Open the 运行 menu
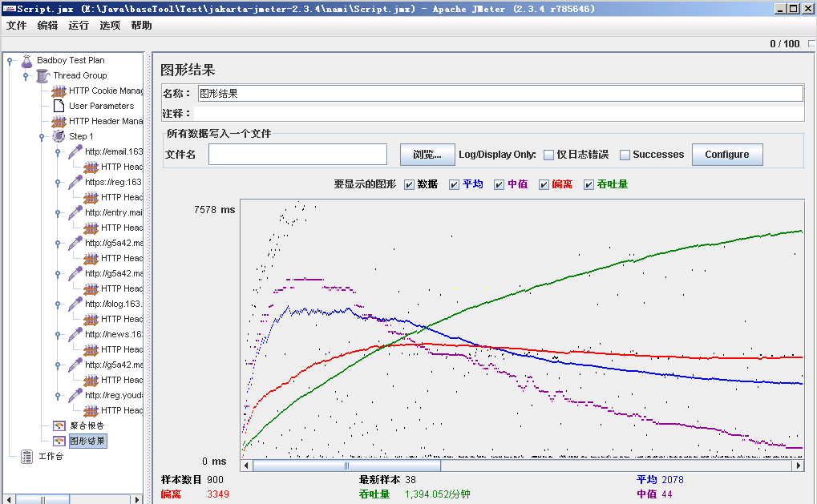The width and height of the screenshot is (817, 504). 78,25
